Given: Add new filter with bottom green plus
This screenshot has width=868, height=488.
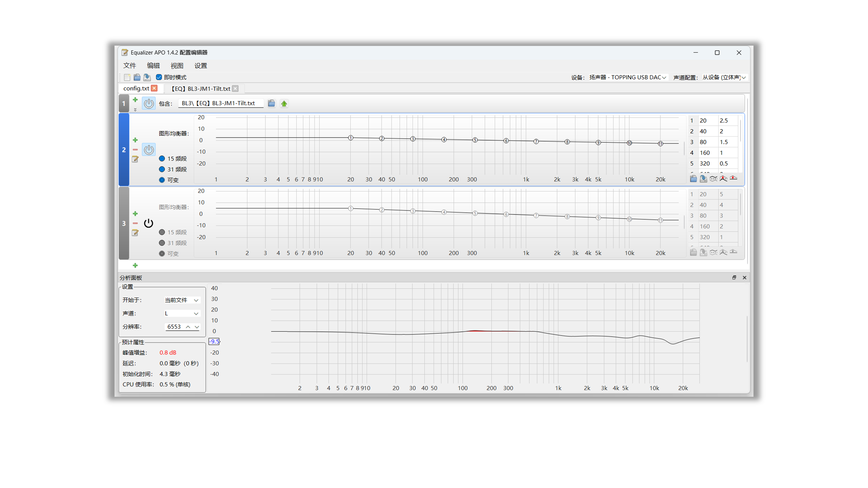Looking at the screenshot, I should (x=135, y=266).
